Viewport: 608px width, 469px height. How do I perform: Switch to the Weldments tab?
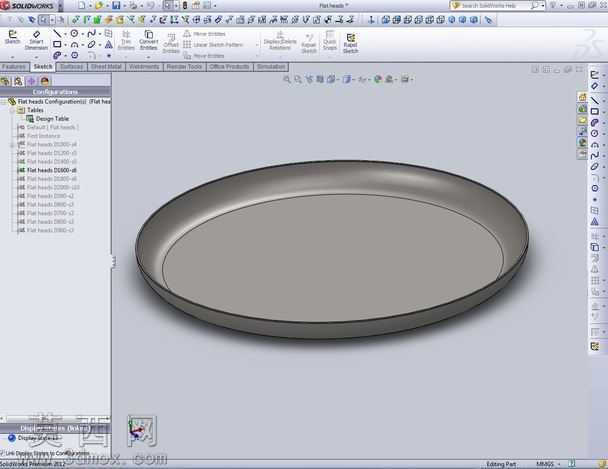click(144, 67)
